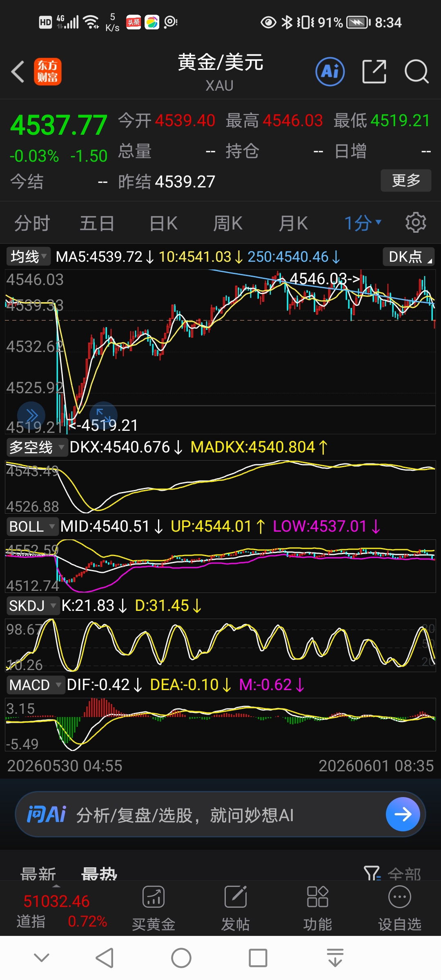Open the search magnifier icon

(x=416, y=71)
